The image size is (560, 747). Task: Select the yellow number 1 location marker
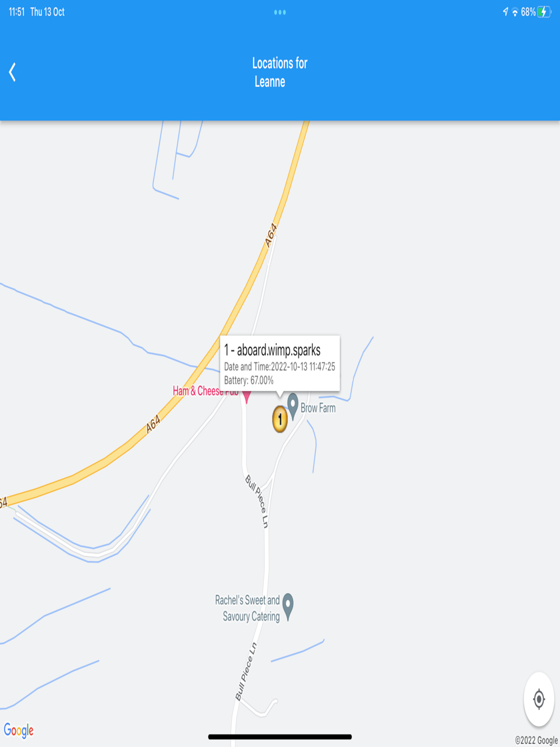[x=280, y=419]
